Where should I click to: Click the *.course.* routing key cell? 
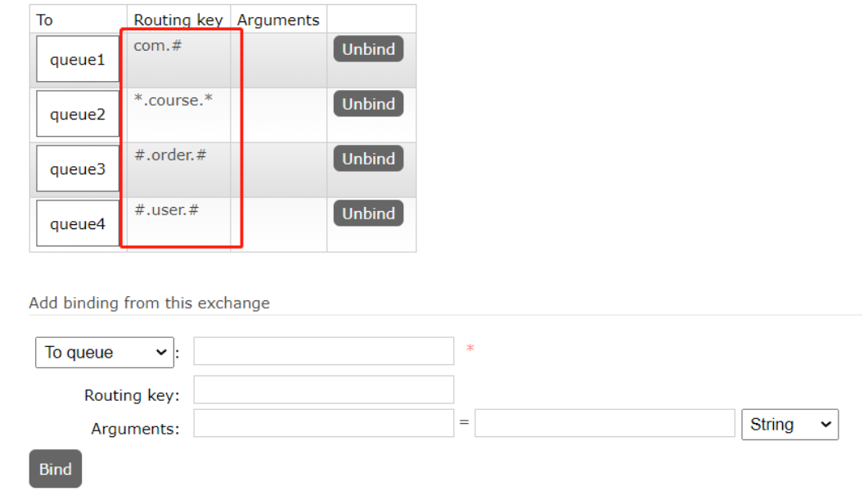[x=179, y=115]
